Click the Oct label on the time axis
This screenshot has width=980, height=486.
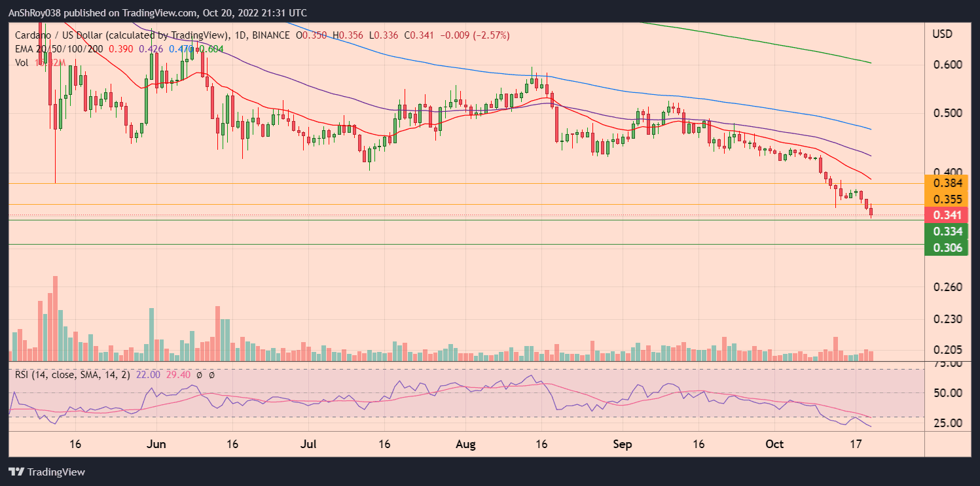pos(774,444)
